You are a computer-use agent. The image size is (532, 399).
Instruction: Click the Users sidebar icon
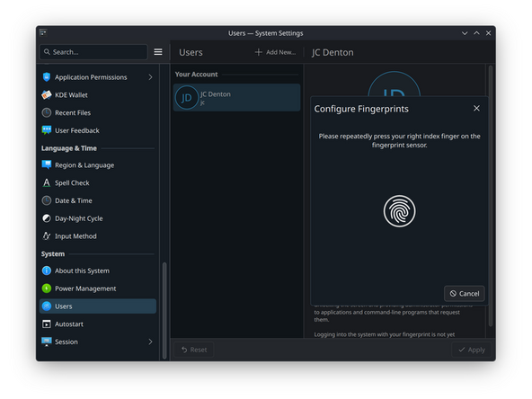tap(47, 306)
